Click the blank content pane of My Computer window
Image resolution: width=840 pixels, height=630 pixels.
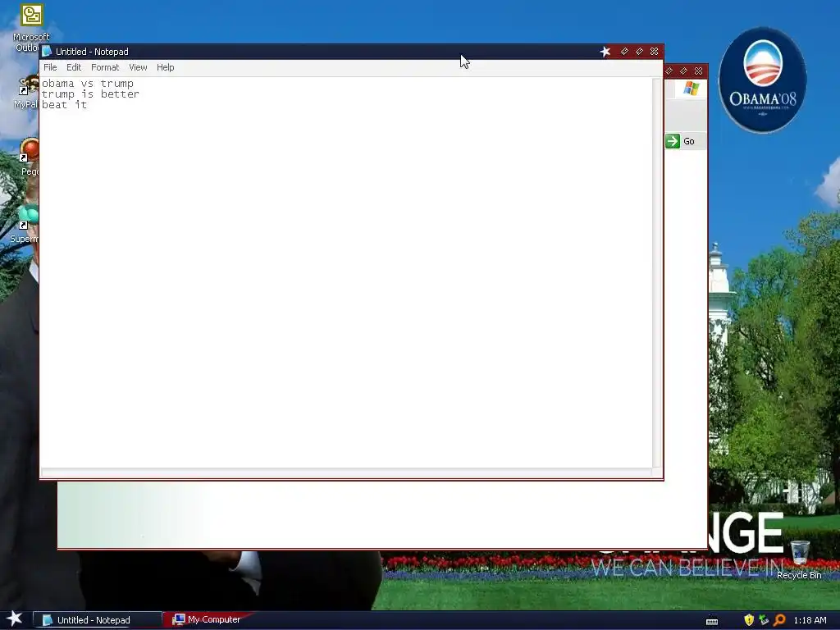[x=382, y=514]
